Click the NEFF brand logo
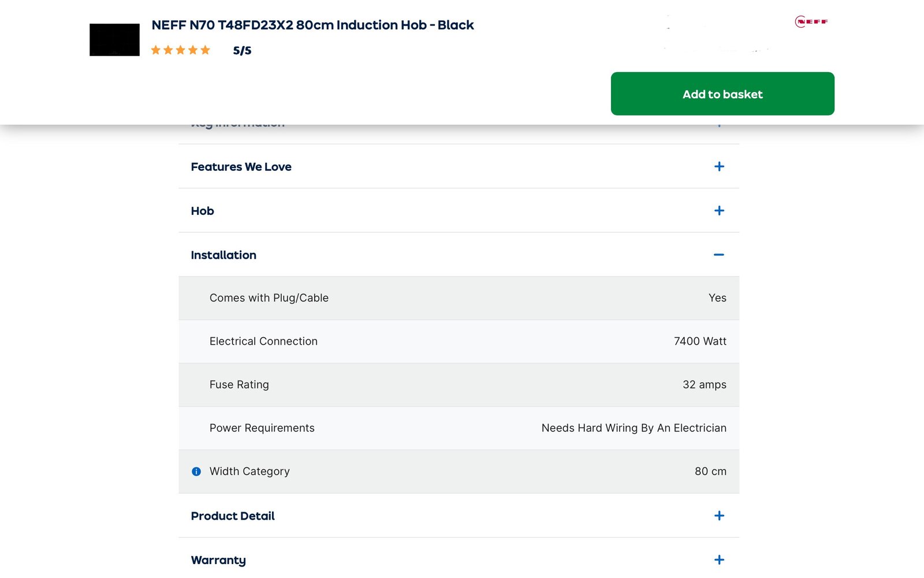This screenshot has height=578, width=924. click(811, 22)
